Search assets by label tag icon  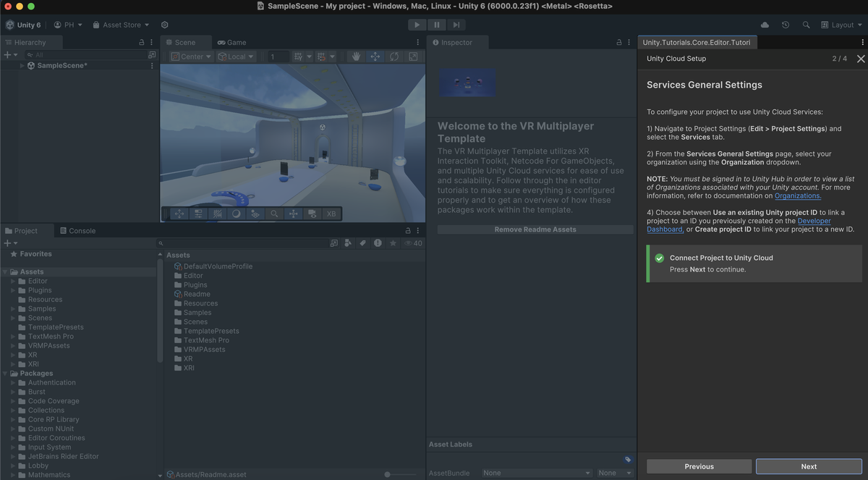(363, 243)
